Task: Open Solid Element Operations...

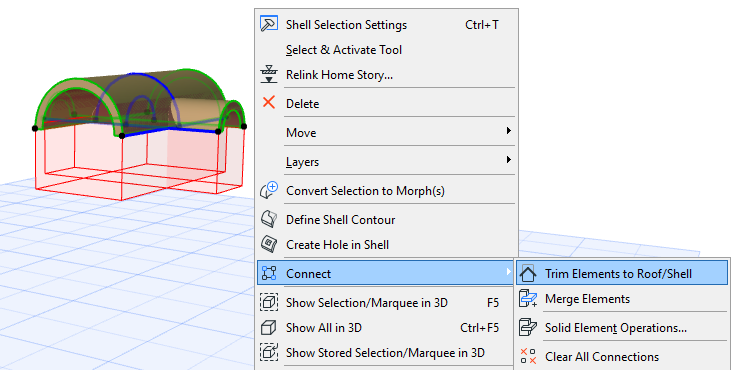Action: [621, 328]
